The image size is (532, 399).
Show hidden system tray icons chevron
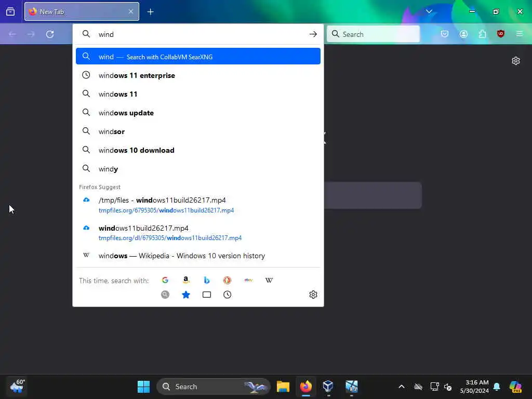(402, 387)
